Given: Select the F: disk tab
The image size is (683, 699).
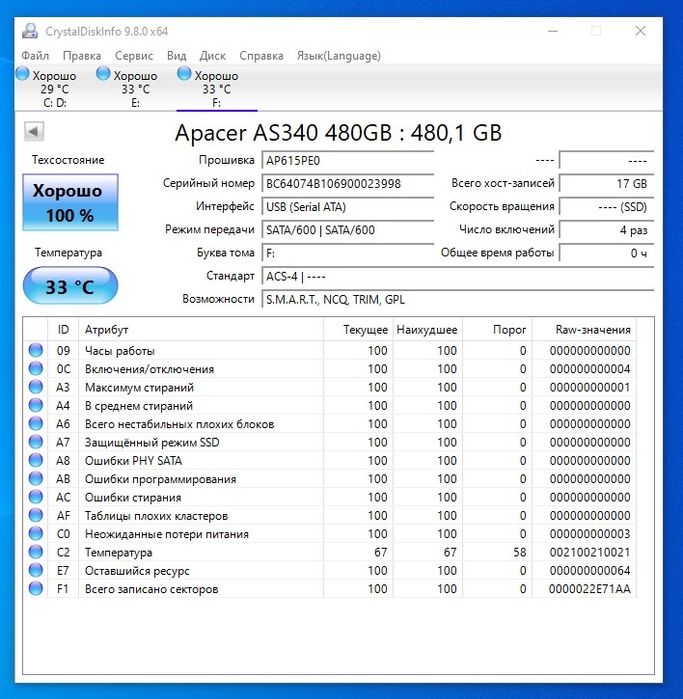Looking at the screenshot, I should point(217,89).
